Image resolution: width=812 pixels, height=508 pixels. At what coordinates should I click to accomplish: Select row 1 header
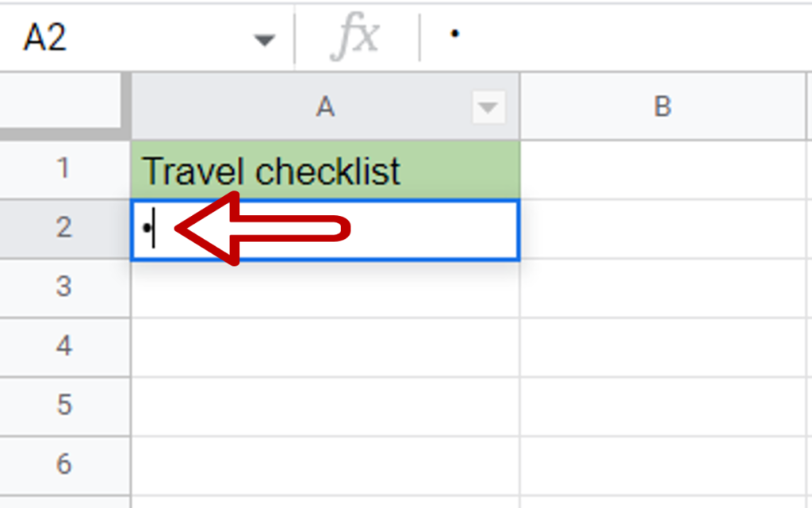(x=63, y=169)
